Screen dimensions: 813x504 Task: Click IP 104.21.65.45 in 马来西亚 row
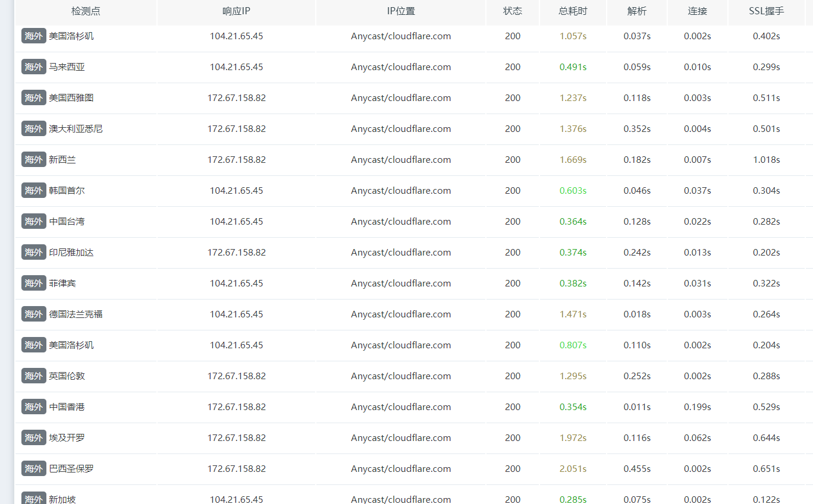click(x=236, y=67)
